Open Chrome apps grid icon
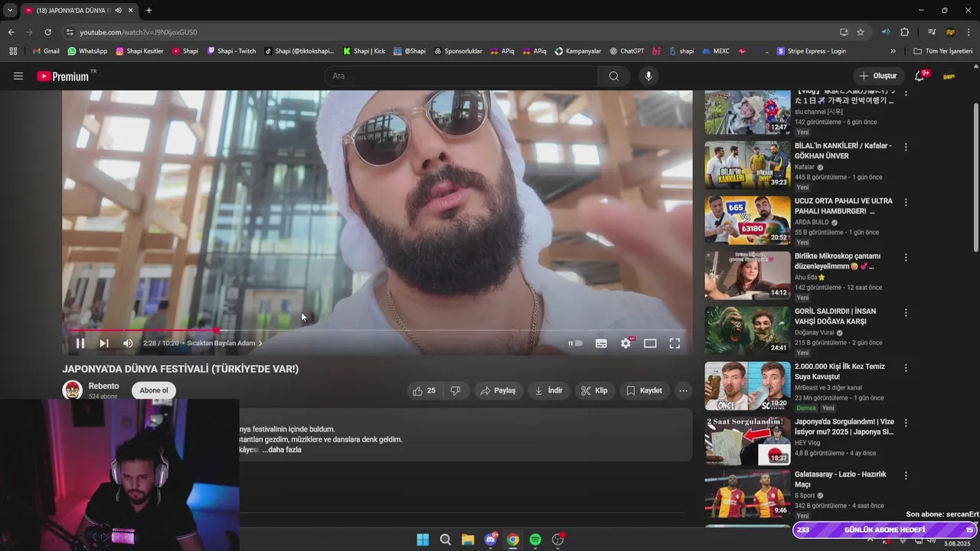The image size is (980, 551). [13, 51]
